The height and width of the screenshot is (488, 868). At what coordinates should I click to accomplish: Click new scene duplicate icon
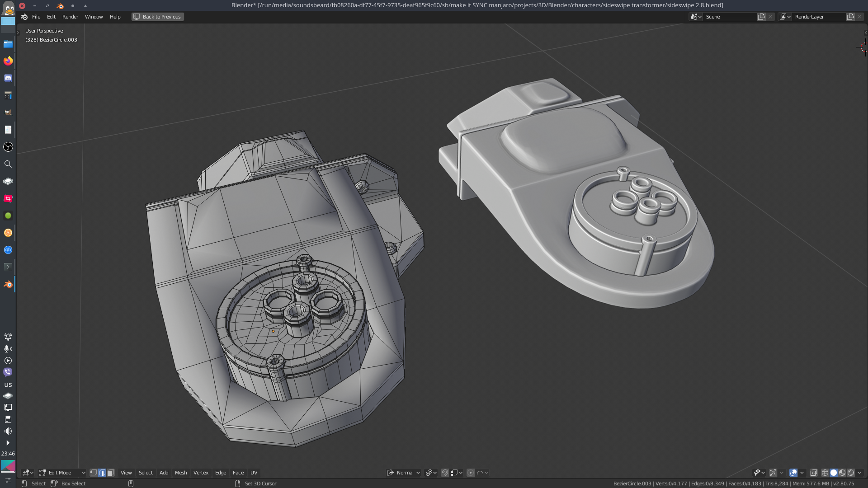761,17
